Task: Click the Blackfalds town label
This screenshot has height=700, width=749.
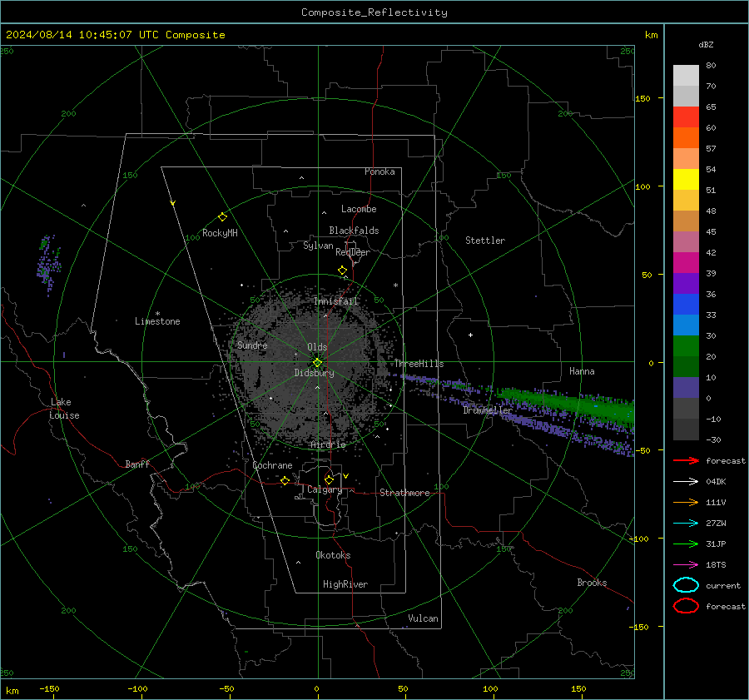Action: coord(354,231)
